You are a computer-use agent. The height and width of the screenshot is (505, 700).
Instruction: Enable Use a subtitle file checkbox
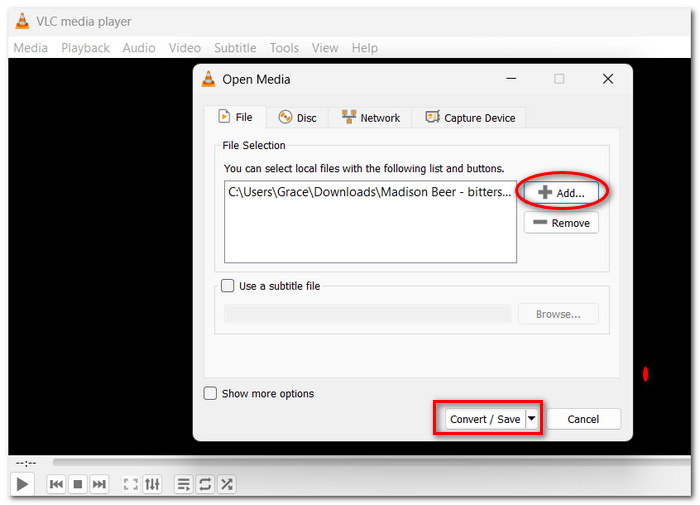pyautogui.click(x=228, y=286)
